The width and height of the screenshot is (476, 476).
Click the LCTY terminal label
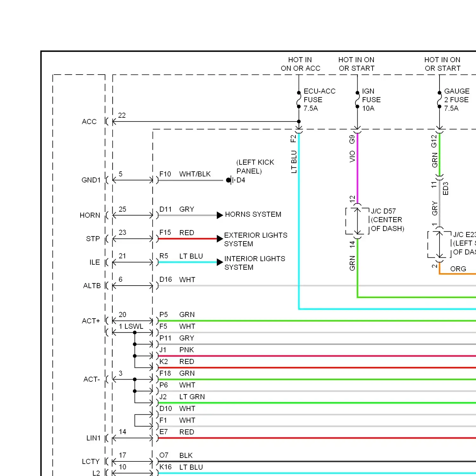click(x=91, y=461)
